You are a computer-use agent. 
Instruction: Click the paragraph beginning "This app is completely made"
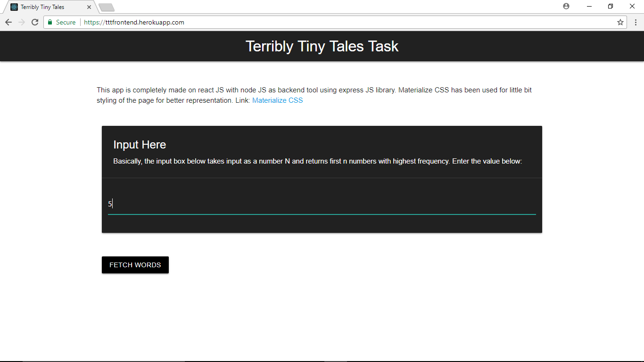[314, 95]
